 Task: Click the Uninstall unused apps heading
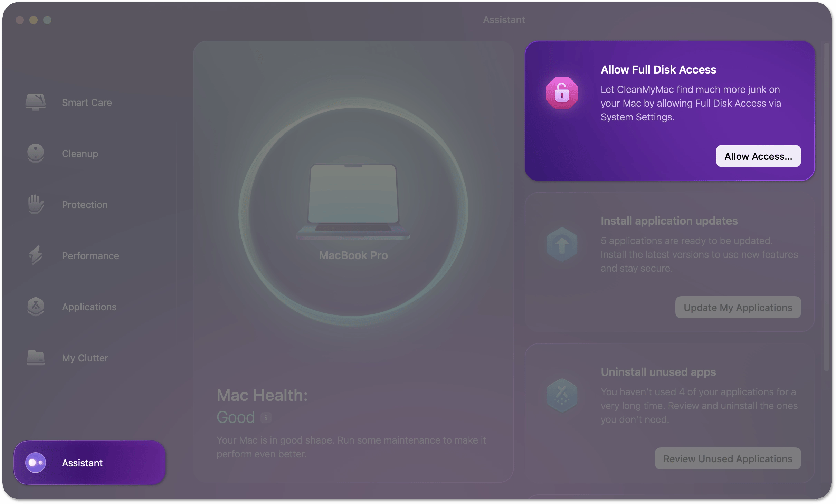(658, 372)
